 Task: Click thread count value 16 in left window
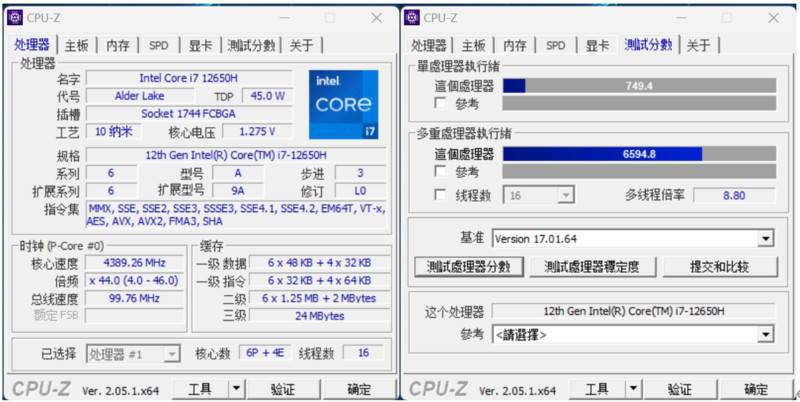363,353
